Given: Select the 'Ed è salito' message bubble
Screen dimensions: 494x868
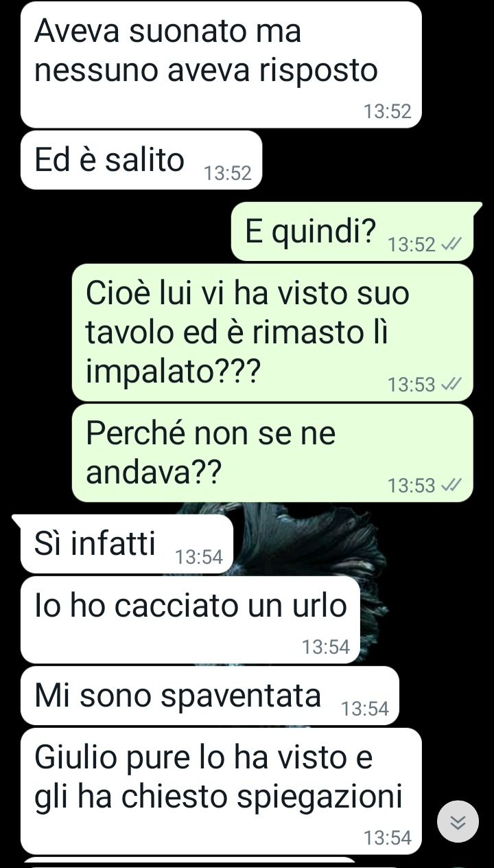Looking at the screenshot, I should click(141, 160).
